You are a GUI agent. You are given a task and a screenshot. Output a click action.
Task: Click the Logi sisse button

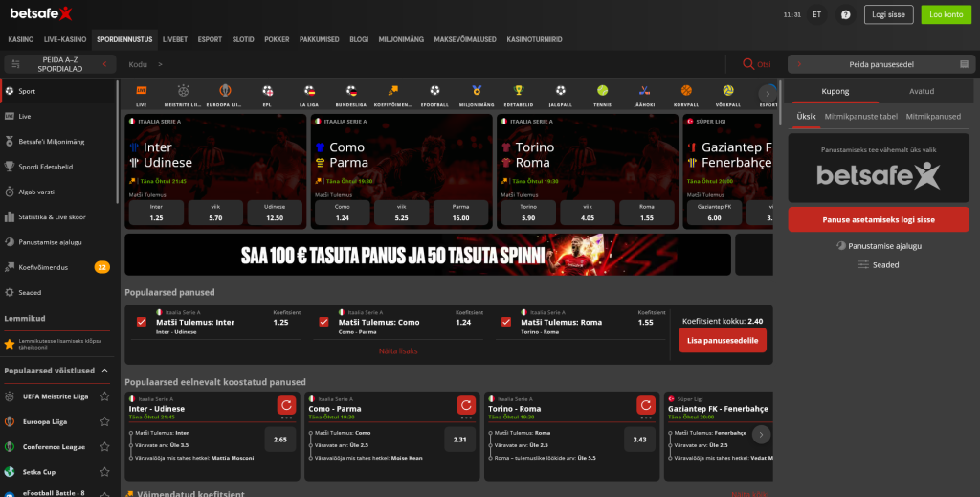click(x=889, y=14)
